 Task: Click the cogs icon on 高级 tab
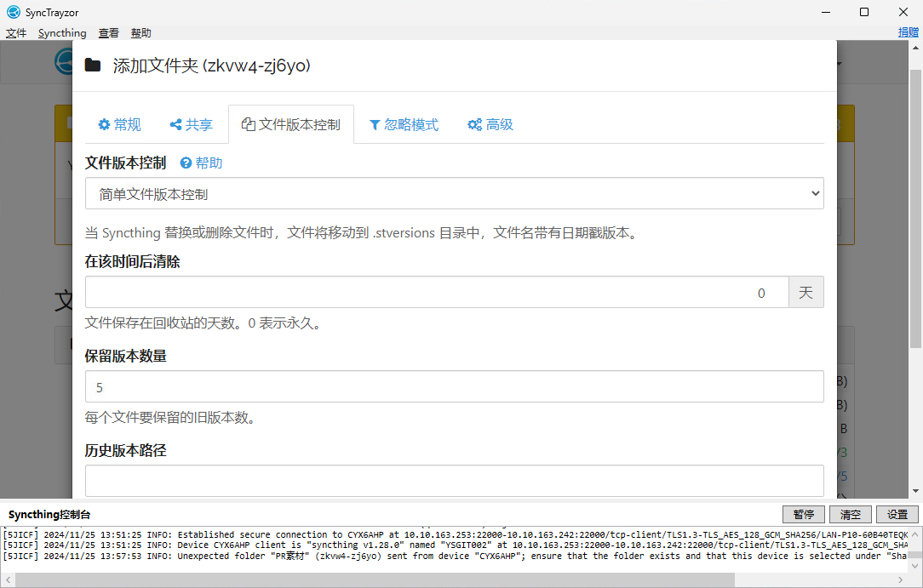(x=474, y=124)
